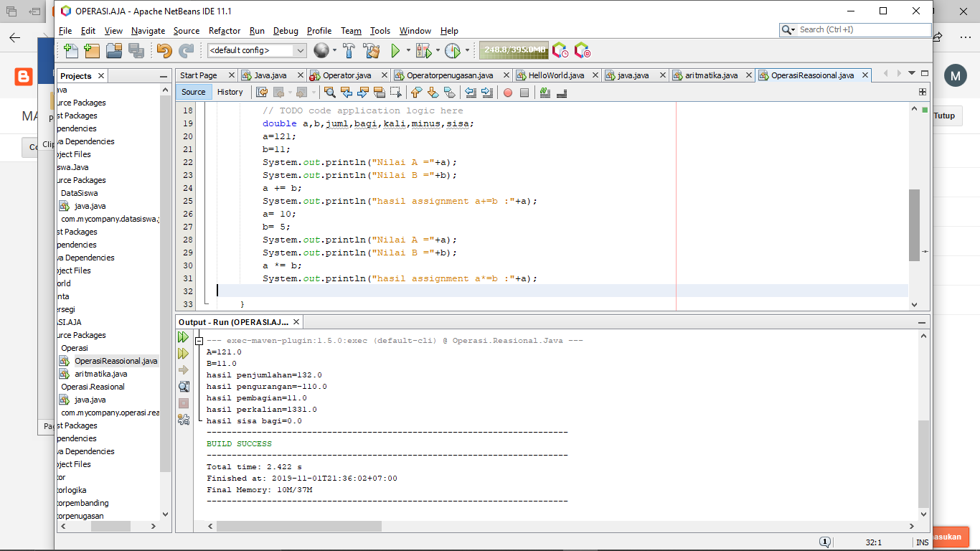Minimize the Projects panel
Viewport: 980px width, 551px height.
click(x=164, y=76)
